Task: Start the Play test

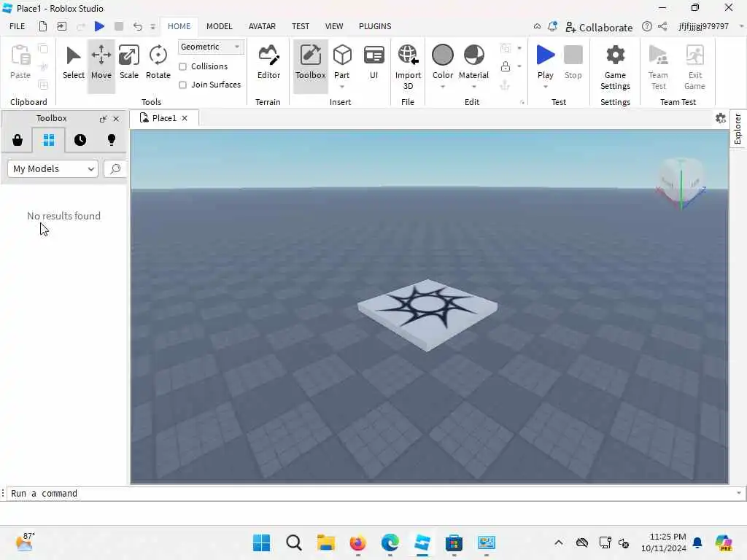Action: pos(546,57)
